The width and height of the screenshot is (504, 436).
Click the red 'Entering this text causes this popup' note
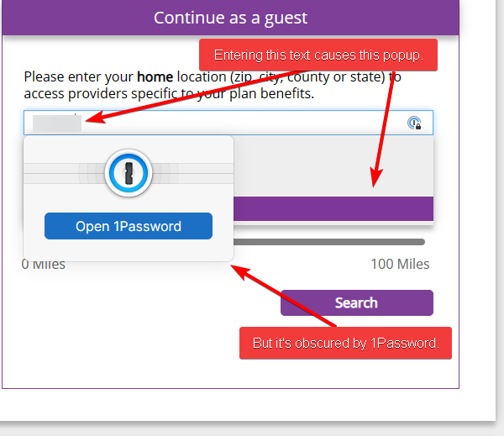(x=318, y=55)
